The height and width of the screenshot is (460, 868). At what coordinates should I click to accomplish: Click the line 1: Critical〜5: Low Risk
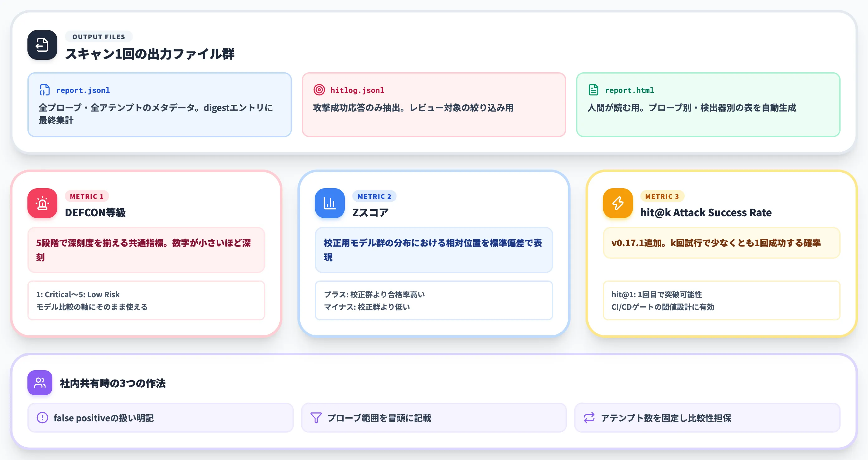pos(78,294)
